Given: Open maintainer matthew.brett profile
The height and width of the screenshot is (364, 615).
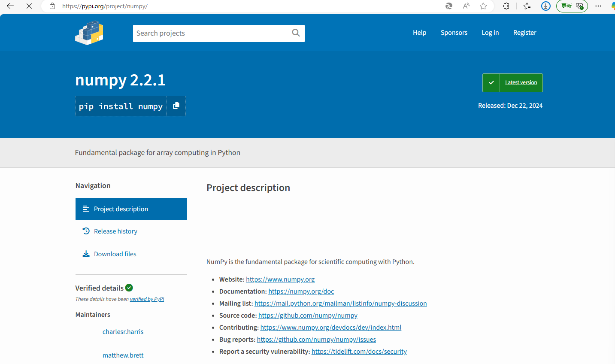Looking at the screenshot, I should 123,355.
